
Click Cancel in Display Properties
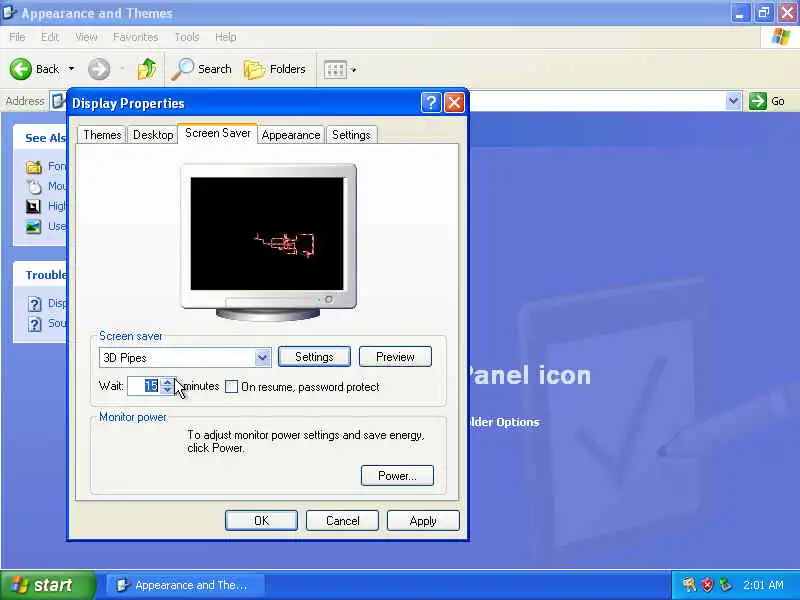(342, 521)
